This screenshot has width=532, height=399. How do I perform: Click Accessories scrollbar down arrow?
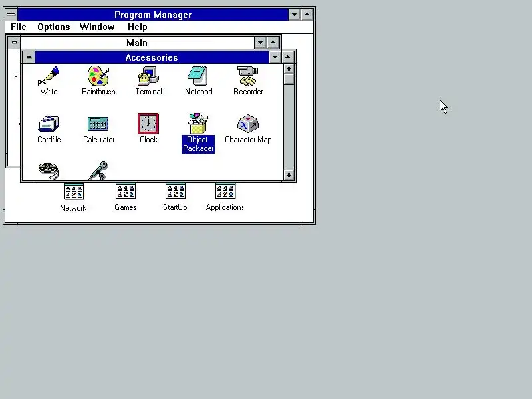pos(289,175)
